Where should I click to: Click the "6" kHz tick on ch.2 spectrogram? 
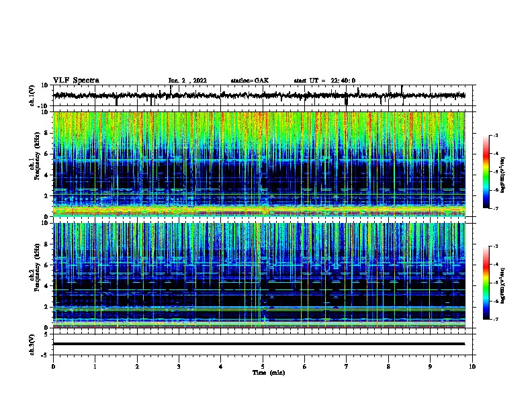(46, 265)
